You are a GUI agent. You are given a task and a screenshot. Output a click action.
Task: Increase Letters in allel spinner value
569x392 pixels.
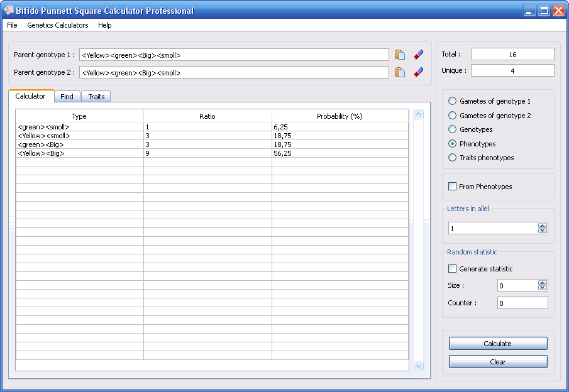click(x=543, y=226)
